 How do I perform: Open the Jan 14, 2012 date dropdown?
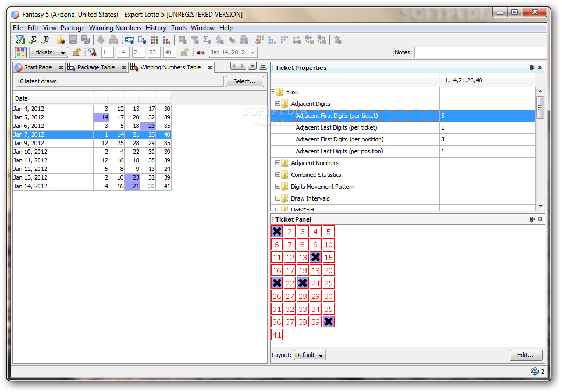click(233, 52)
